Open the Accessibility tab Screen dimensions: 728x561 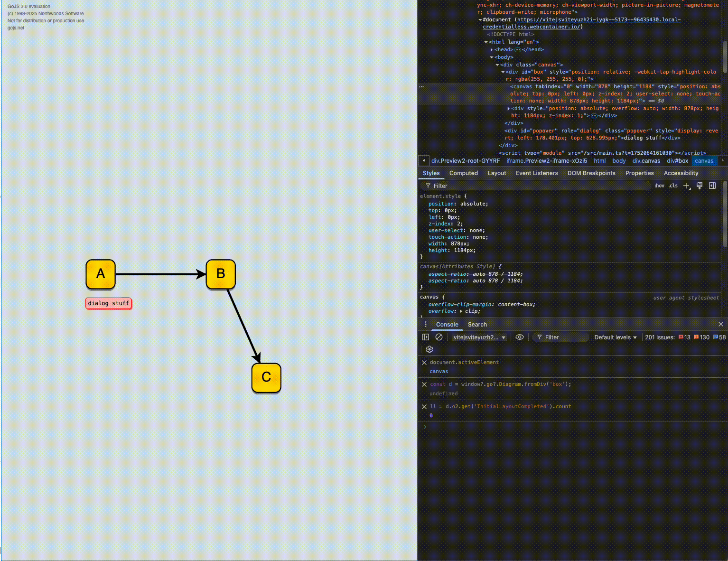point(681,173)
